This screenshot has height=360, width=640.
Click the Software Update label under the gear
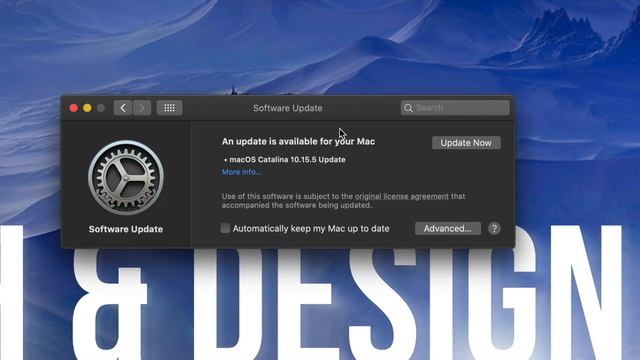tap(126, 229)
